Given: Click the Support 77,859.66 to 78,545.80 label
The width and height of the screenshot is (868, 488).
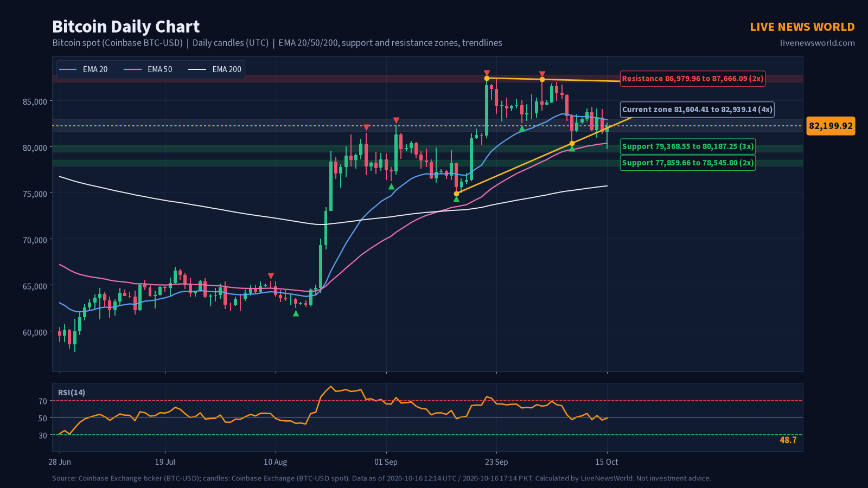Looking at the screenshot, I should [688, 163].
